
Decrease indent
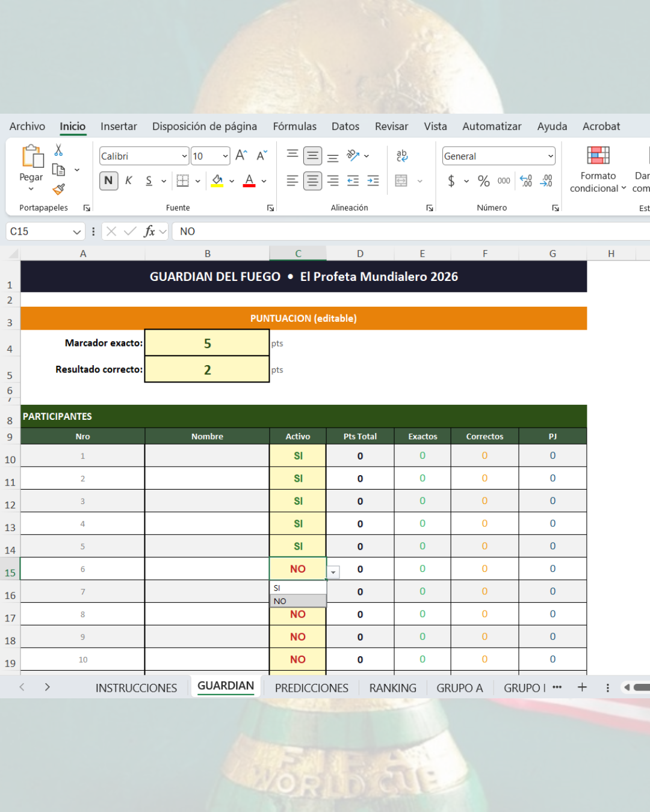click(353, 180)
